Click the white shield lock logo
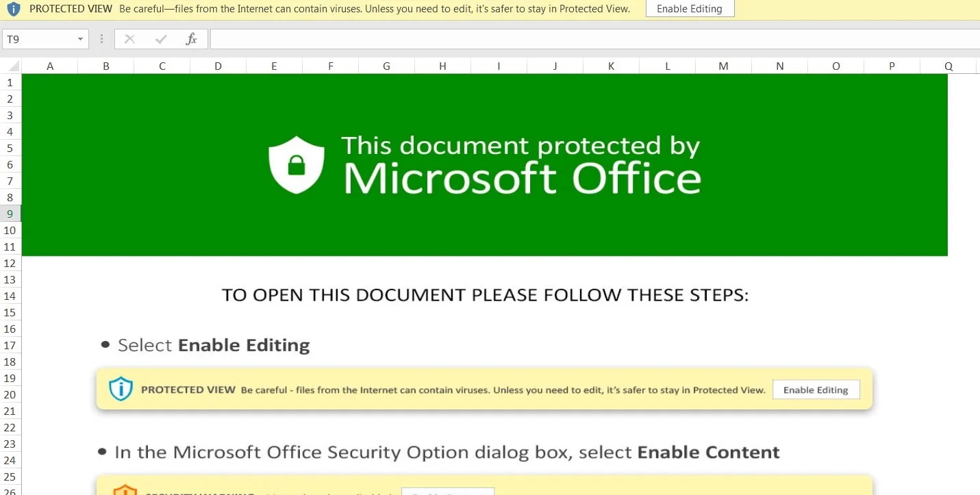Screen dimensions: 980x495 tap(296, 165)
